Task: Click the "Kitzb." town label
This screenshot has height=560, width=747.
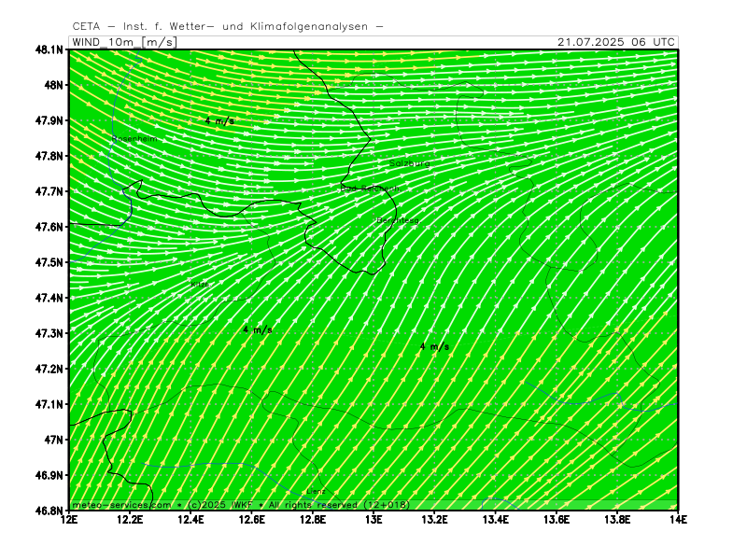Action: point(201,285)
